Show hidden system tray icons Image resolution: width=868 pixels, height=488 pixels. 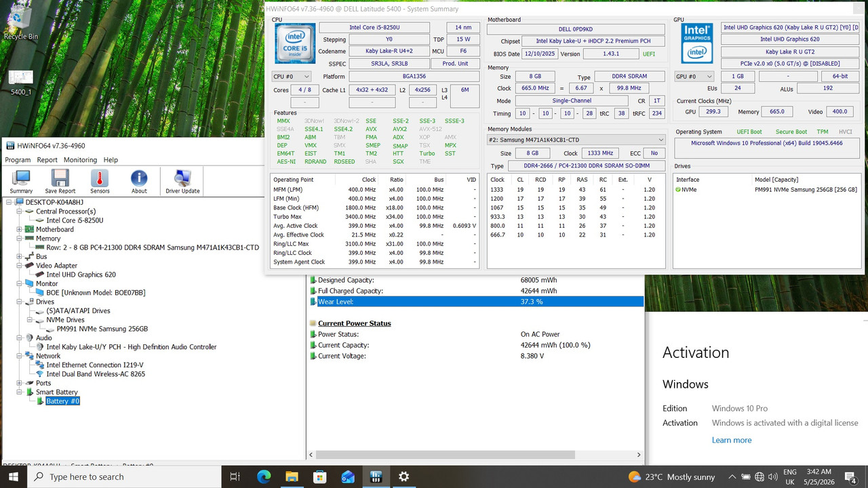point(731,476)
